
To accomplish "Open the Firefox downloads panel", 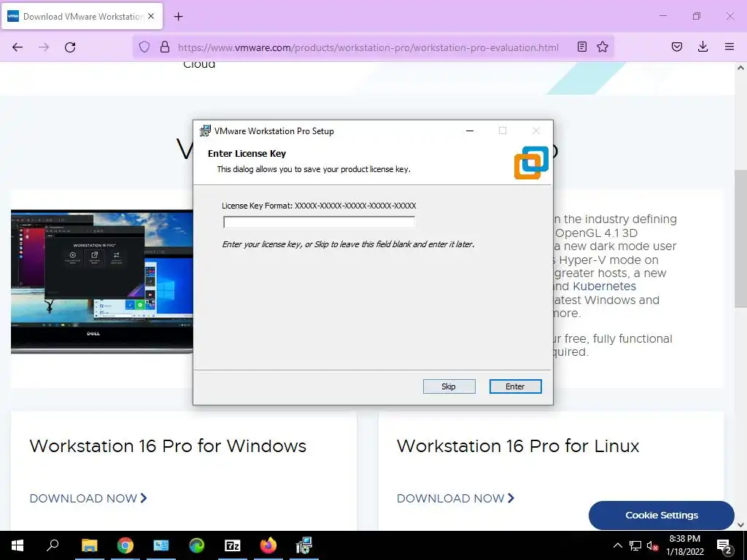I will click(703, 47).
